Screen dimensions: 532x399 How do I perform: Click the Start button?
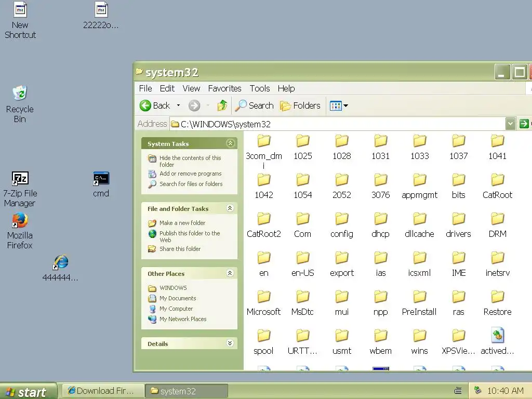tap(28, 391)
